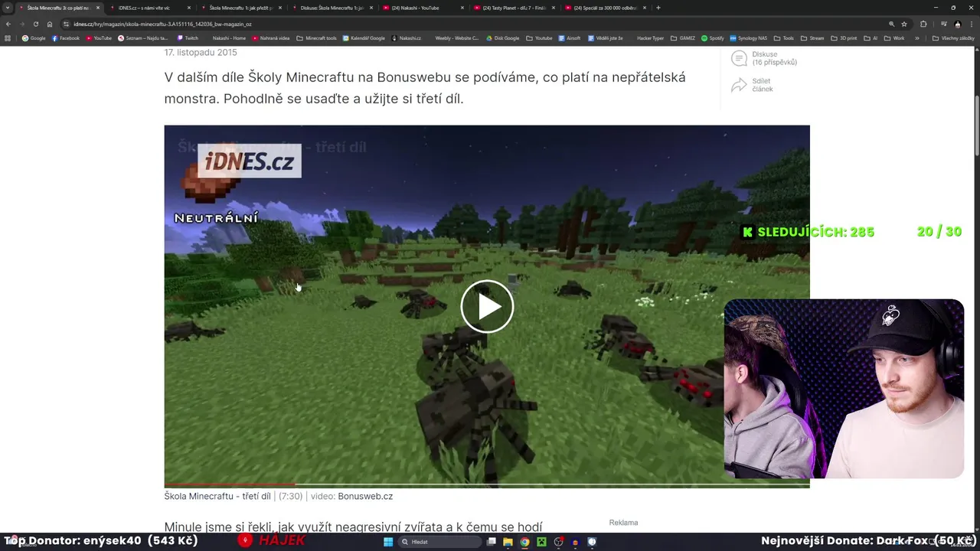Bookmark this page with the star
980x551 pixels.
(904, 24)
